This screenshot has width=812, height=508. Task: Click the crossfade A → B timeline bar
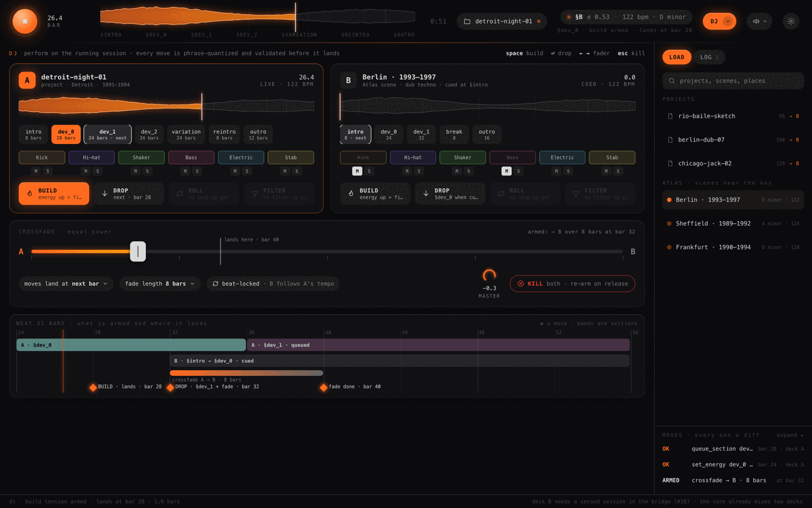pyautogui.click(x=246, y=373)
